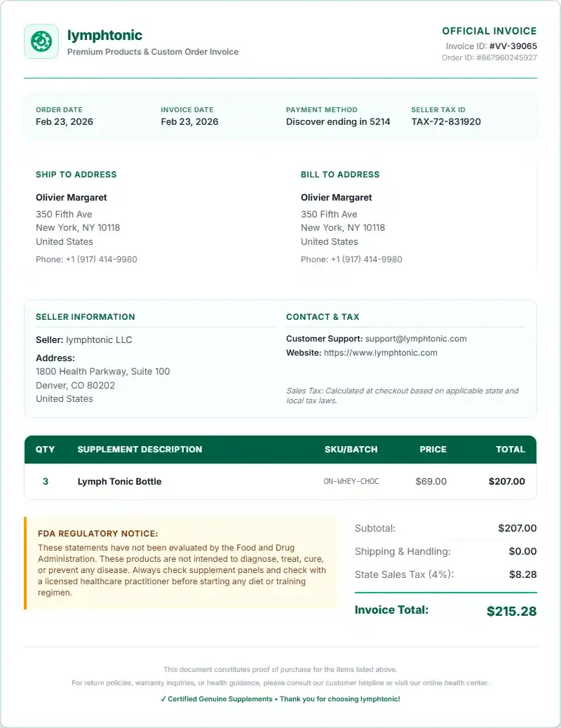561x728 pixels.
Task: Click the Seller Tax ID value
Action: [x=446, y=121]
